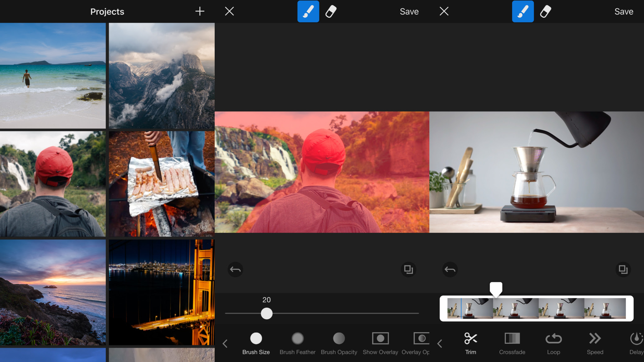This screenshot has height=362, width=644.
Task: Tap the layers icon in middle panel
Action: [408, 269]
